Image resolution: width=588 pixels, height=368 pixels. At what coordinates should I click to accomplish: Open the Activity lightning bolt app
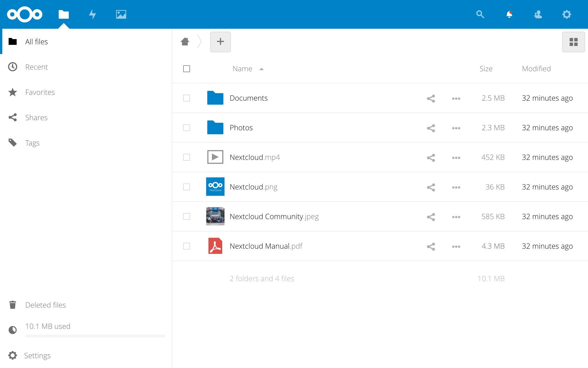[92, 14]
